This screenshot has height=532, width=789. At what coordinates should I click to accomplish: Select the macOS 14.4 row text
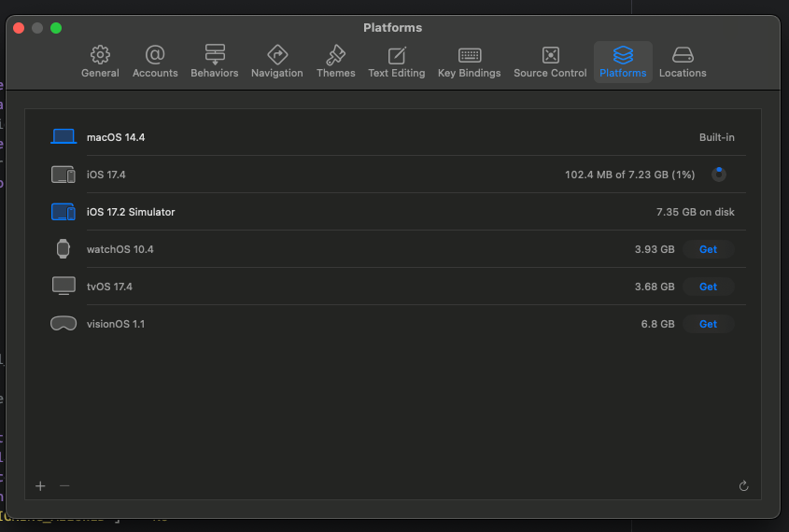116,137
